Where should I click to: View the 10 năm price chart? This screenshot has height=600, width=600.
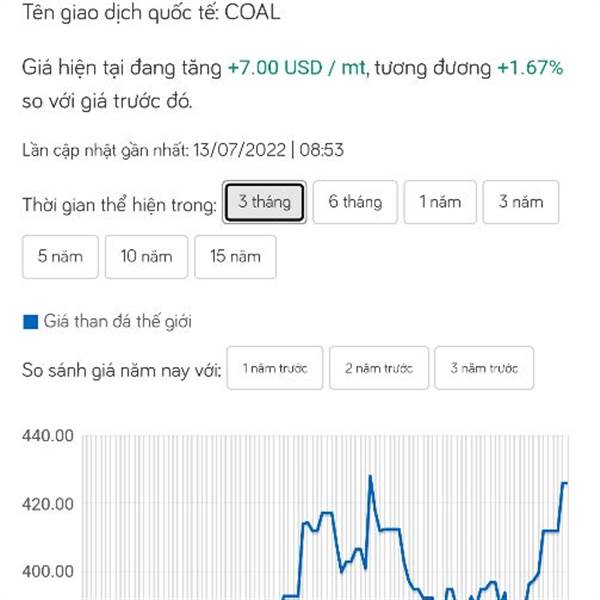(147, 257)
